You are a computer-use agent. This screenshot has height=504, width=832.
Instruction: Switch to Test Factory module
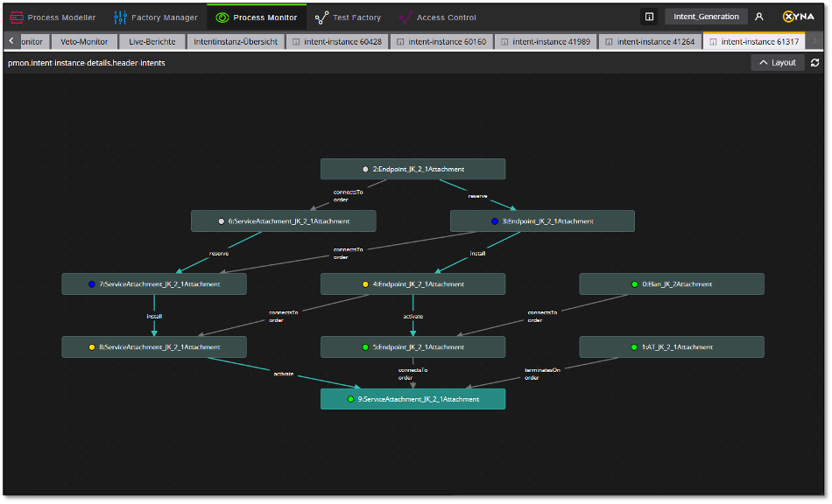pyautogui.click(x=348, y=17)
